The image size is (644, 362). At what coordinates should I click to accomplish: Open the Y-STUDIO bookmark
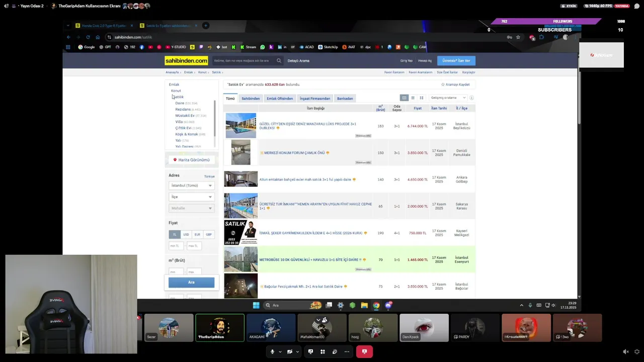(x=176, y=47)
